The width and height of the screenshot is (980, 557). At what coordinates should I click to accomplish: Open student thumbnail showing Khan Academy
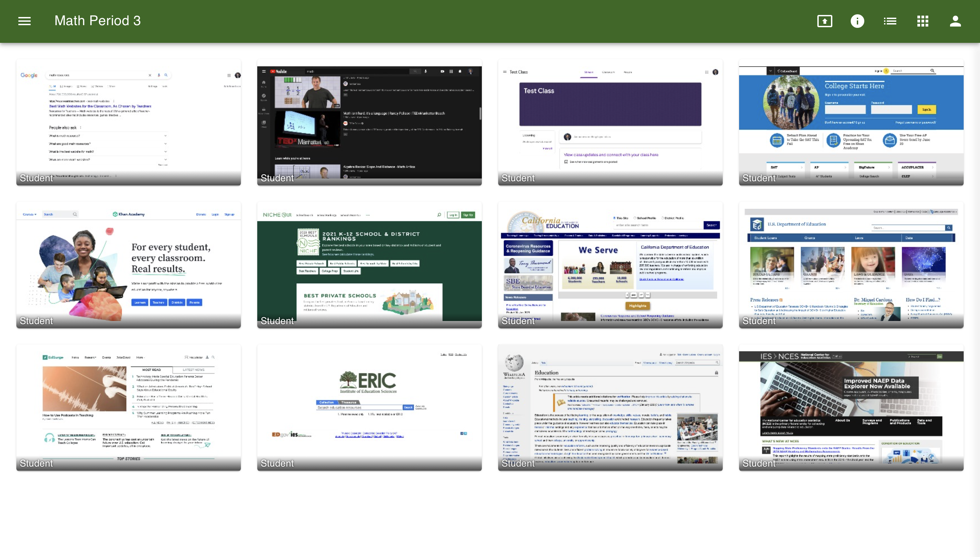tap(129, 265)
